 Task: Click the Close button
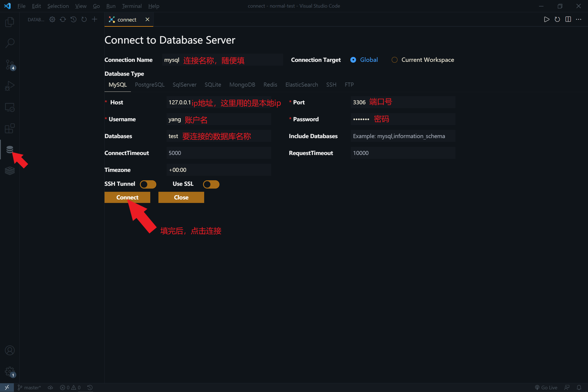point(181,197)
